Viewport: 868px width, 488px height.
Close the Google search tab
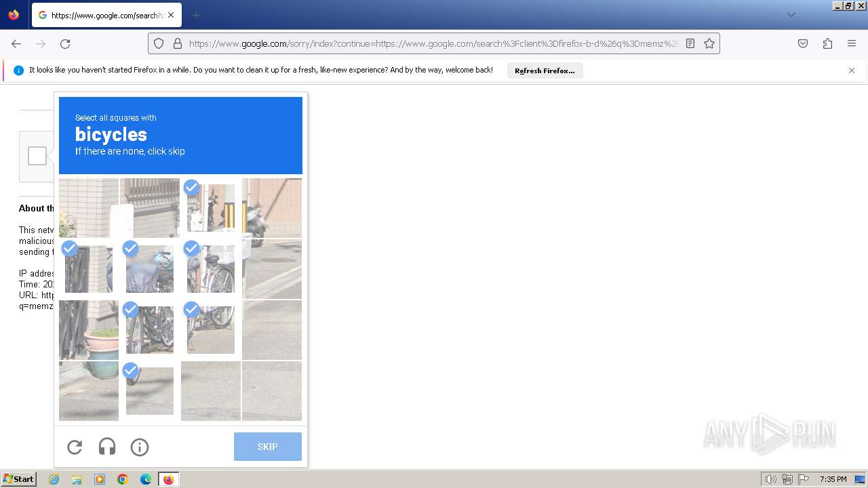(x=170, y=15)
